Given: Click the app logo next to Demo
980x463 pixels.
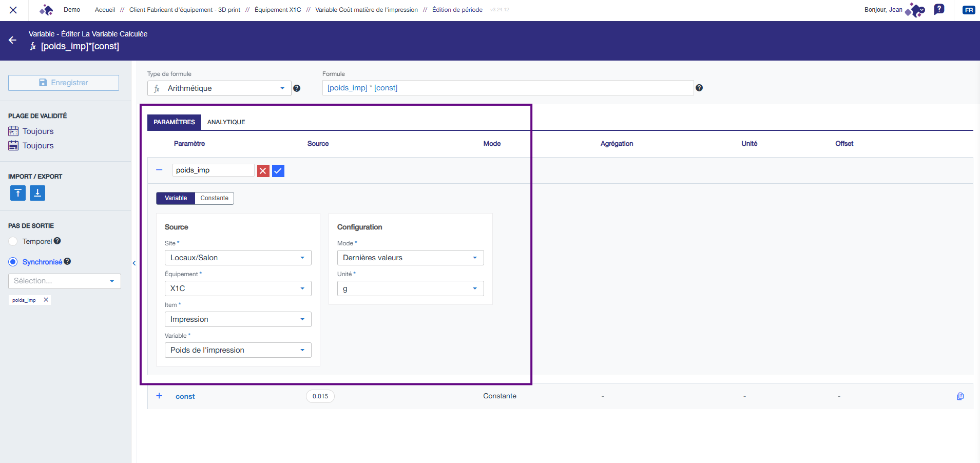Looking at the screenshot, I should (47, 10).
